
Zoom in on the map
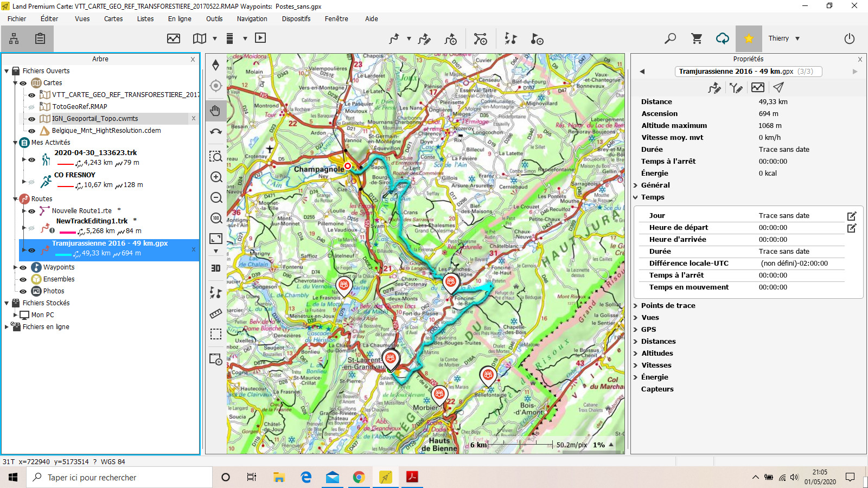pos(216,177)
